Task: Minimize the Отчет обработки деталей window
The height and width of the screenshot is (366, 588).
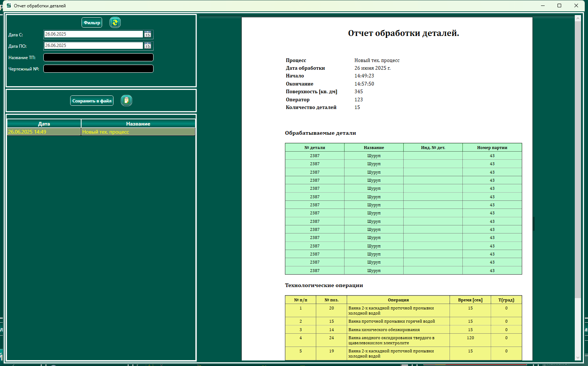Action: (x=543, y=6)
